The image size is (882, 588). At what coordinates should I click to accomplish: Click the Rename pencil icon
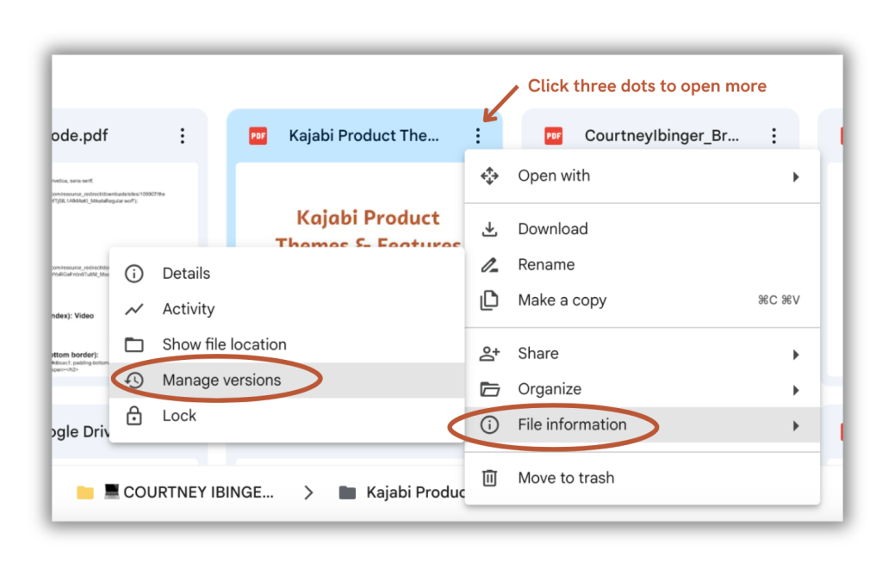click(x=489, y=265)
